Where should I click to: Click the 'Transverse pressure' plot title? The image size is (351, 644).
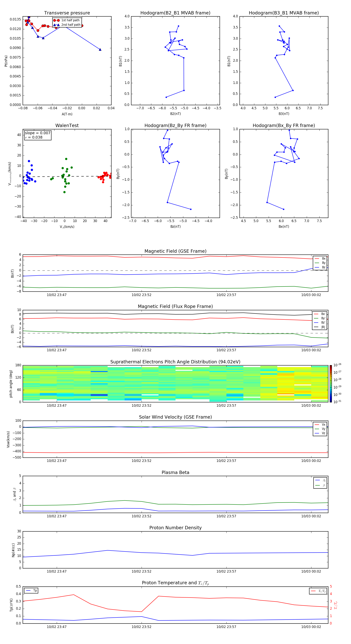(67, 13)
